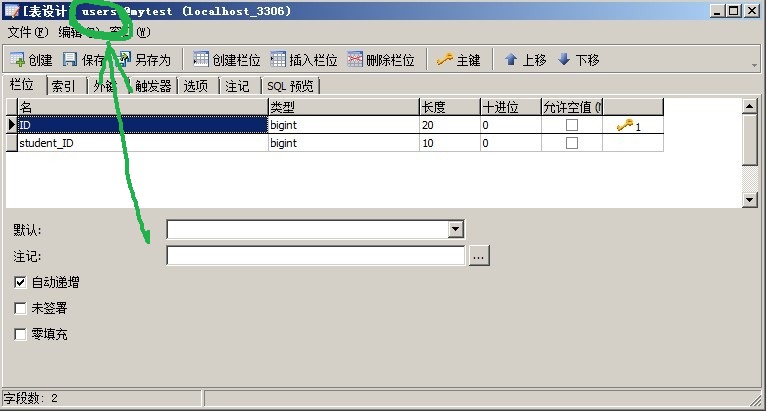The image size is (767, 411).
Task: Click bigint type cell of ID row
Action: pyautogui.click(x=344, y=125)
